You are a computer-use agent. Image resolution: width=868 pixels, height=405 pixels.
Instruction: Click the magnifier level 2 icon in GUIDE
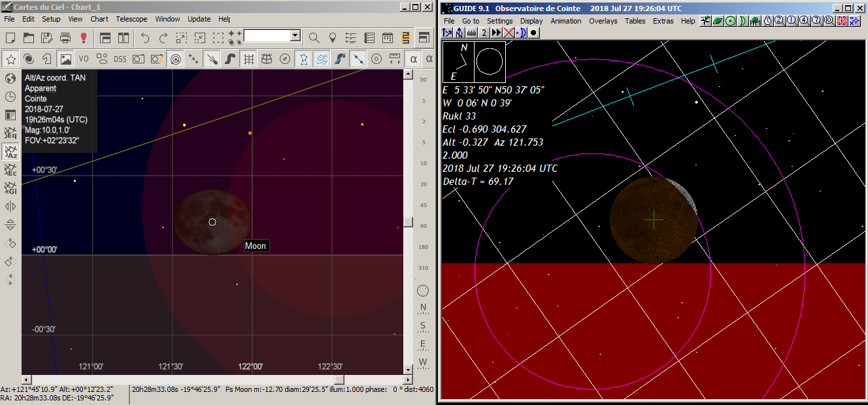pyautogui.click(x=780, y=21)
